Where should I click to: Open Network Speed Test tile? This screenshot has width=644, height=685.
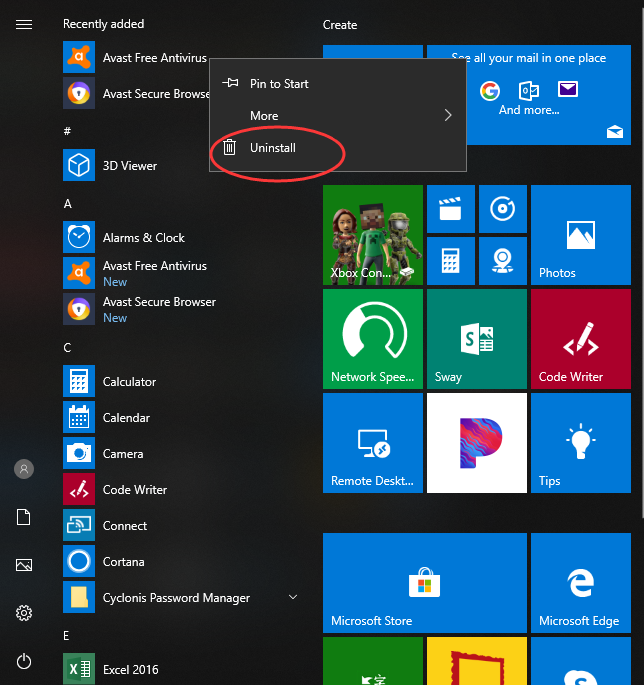373,339
